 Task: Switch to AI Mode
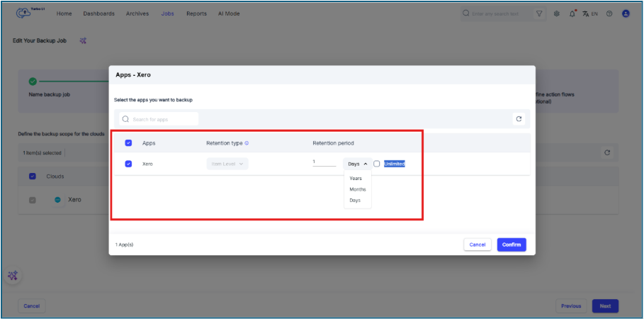(229, 13)
